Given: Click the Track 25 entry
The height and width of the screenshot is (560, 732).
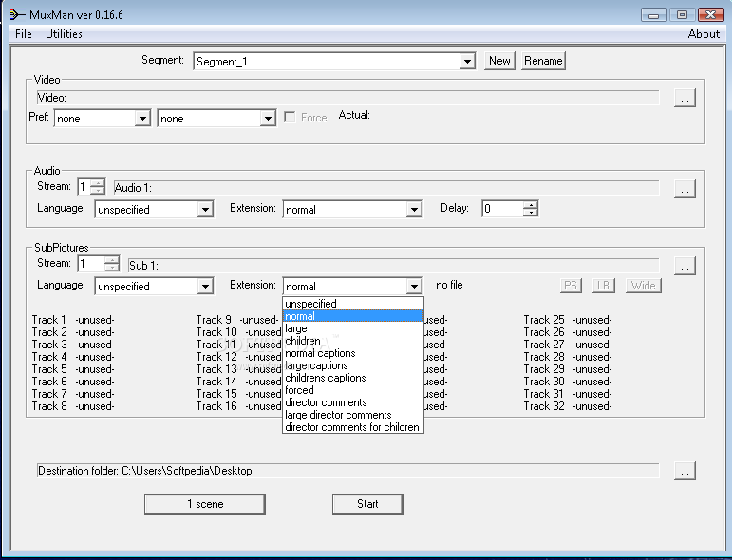Looking at the screenshot, I should point(568,320).
